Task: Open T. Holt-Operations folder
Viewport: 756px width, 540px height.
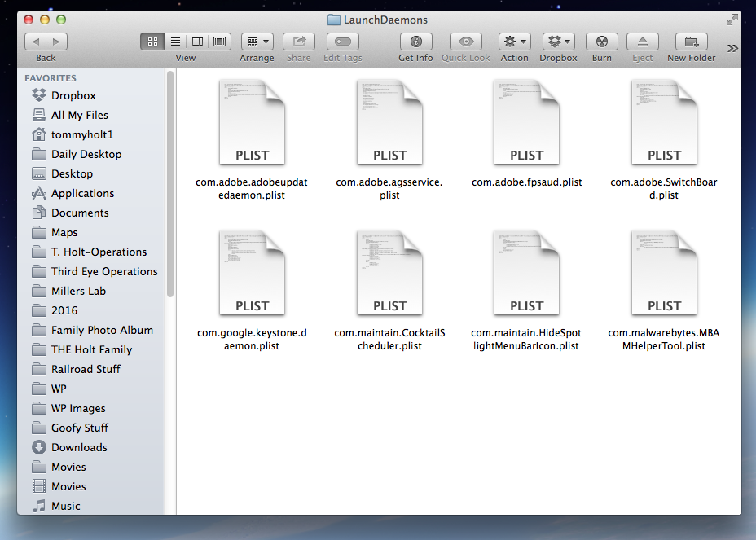Action: (x=91, y=252)
